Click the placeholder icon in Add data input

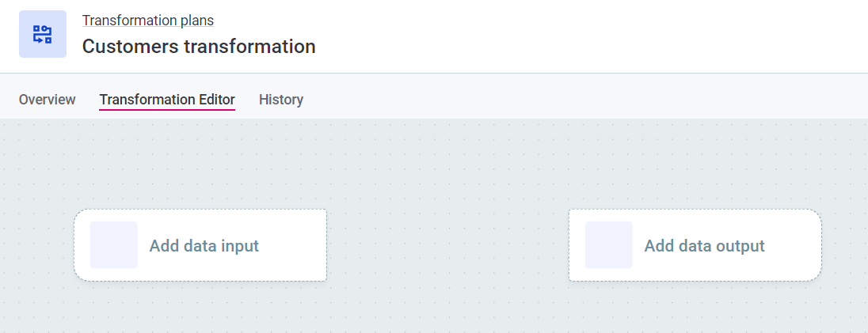[114, 245]
